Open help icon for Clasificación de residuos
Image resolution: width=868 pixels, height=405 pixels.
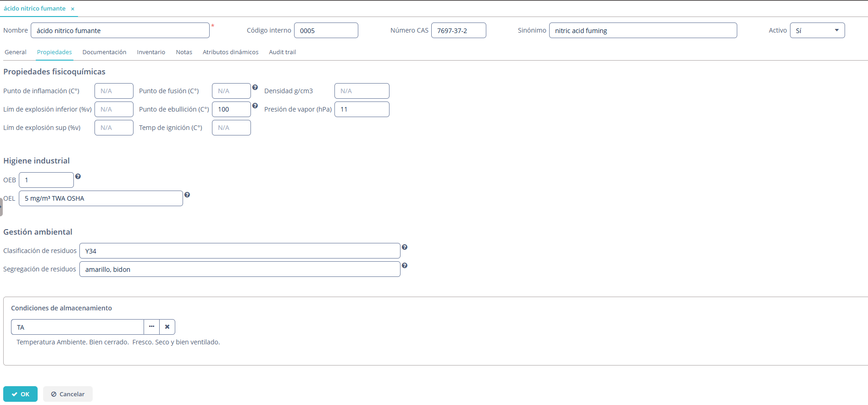[x=405, y=247]
